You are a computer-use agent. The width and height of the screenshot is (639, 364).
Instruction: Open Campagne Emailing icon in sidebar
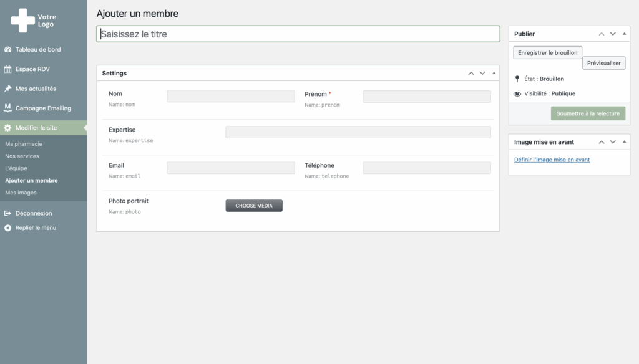pyautogui.click(x=7, y=108)
